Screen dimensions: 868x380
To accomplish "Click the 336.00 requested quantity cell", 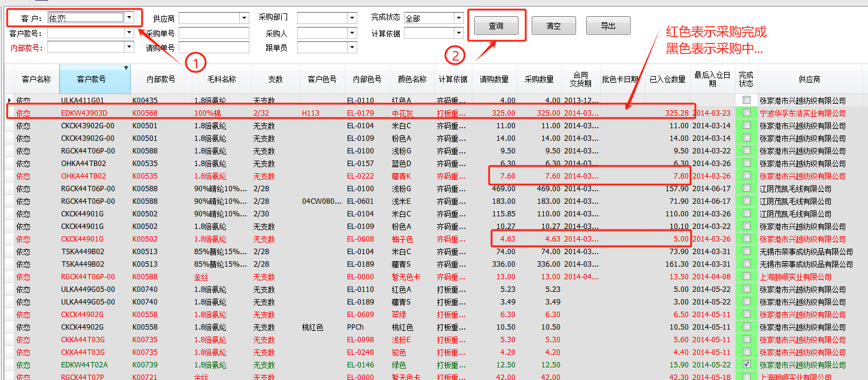I will [494, 264].
